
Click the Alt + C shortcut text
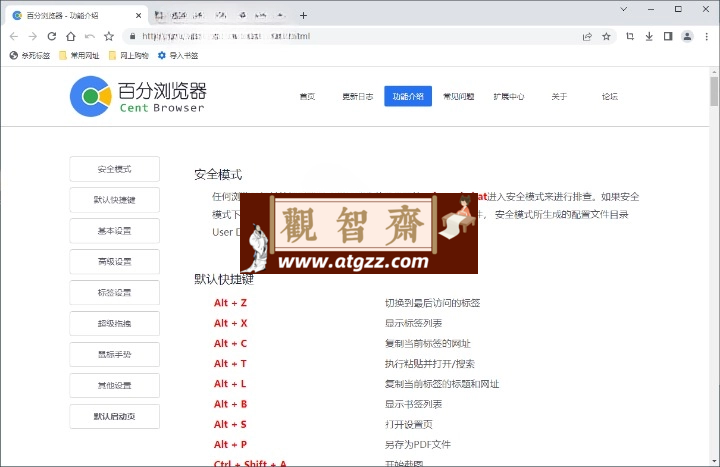[230, 343]
